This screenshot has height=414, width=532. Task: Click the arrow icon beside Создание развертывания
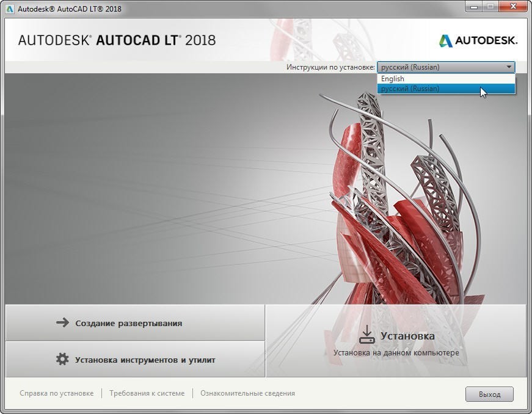62,322
